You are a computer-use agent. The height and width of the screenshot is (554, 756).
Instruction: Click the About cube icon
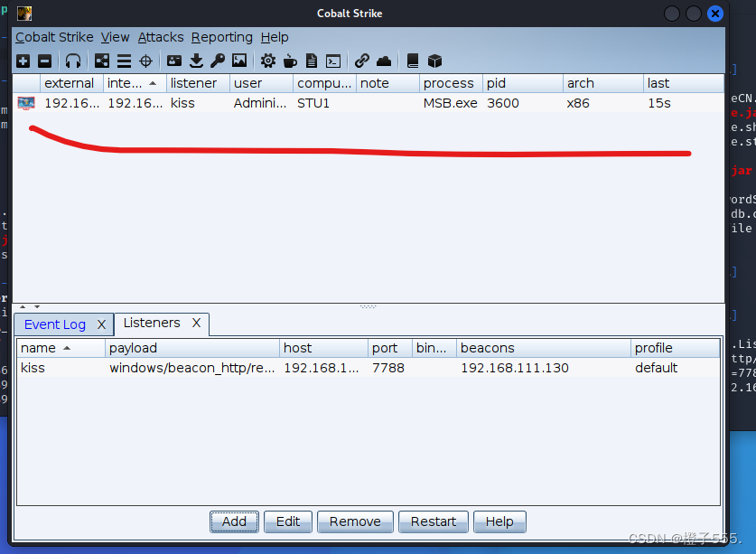pos(434,61)
